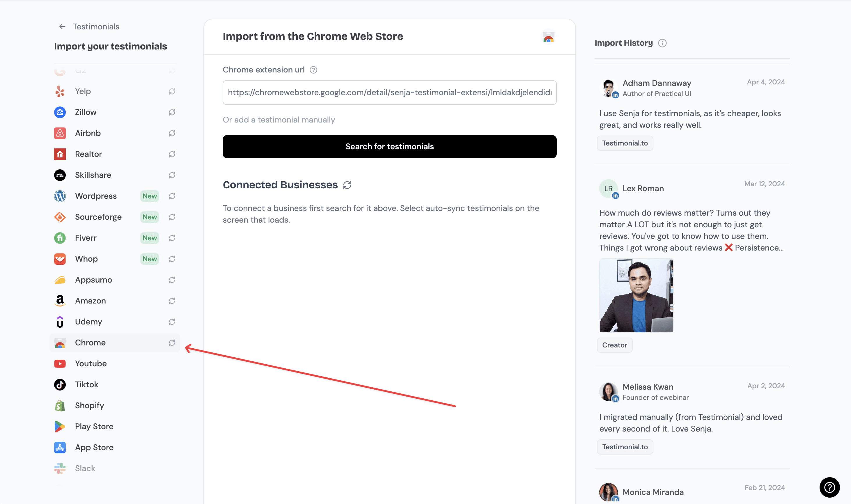Click the Shopify bag icon
851x504 pixels.
pyautogui.click(x=60, y=406)
